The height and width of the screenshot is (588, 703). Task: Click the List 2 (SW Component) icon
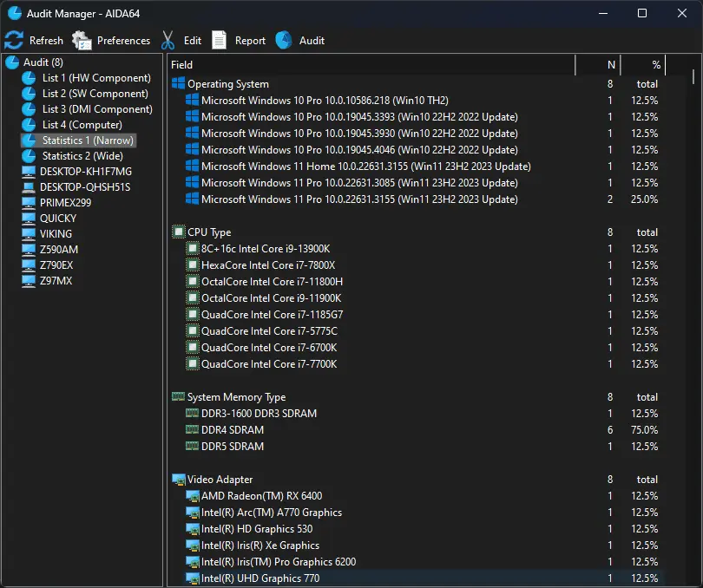coord(29,94)
